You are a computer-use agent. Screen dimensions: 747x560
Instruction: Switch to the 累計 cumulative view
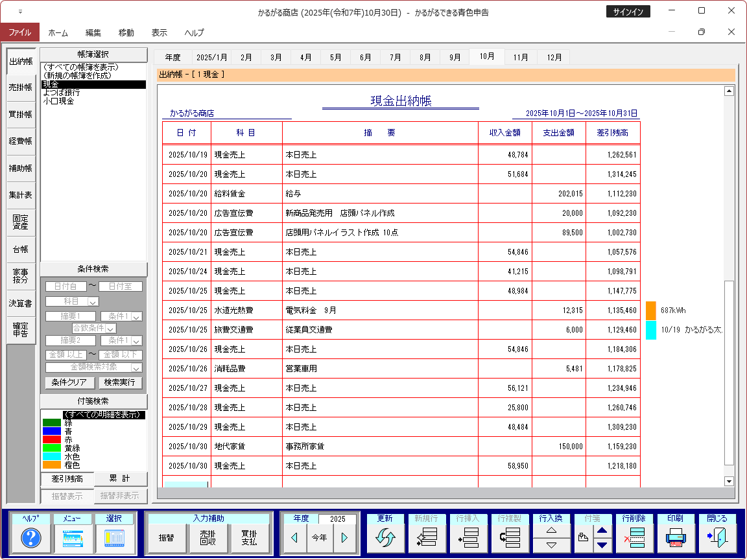(120, 479)
